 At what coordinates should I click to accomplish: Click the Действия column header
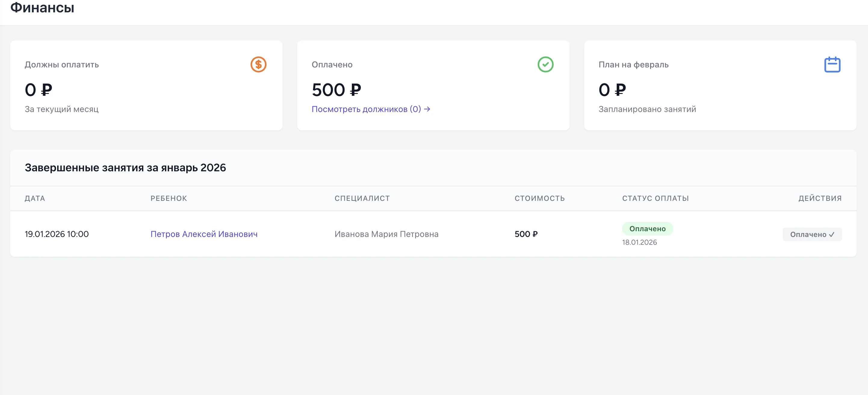[x=820, y=198]
